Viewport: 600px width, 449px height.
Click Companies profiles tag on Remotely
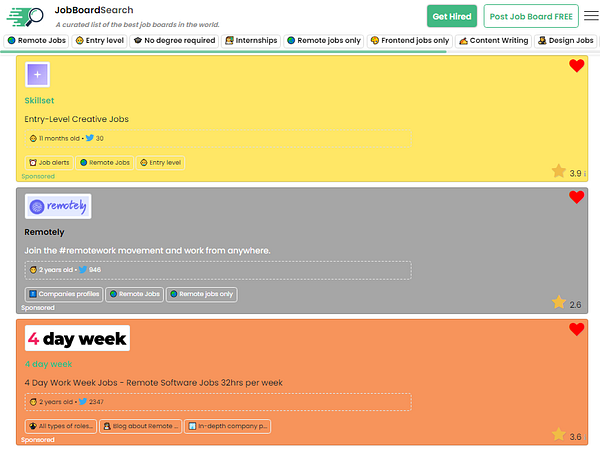pyautogui.click(x=64, y=294)
